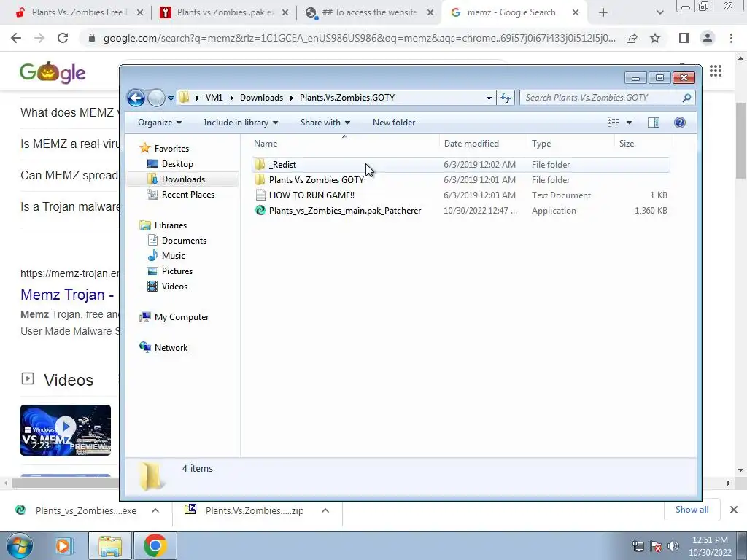Screen dimensions: 747x560
Task: Open options for Plants.Vs.Zombies zip download
Action: [325, 510]
